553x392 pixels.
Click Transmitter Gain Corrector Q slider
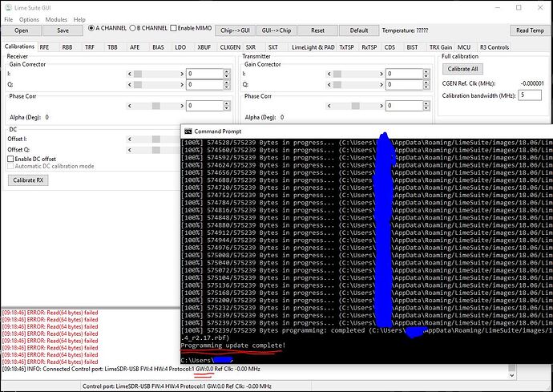coord(355,85)
